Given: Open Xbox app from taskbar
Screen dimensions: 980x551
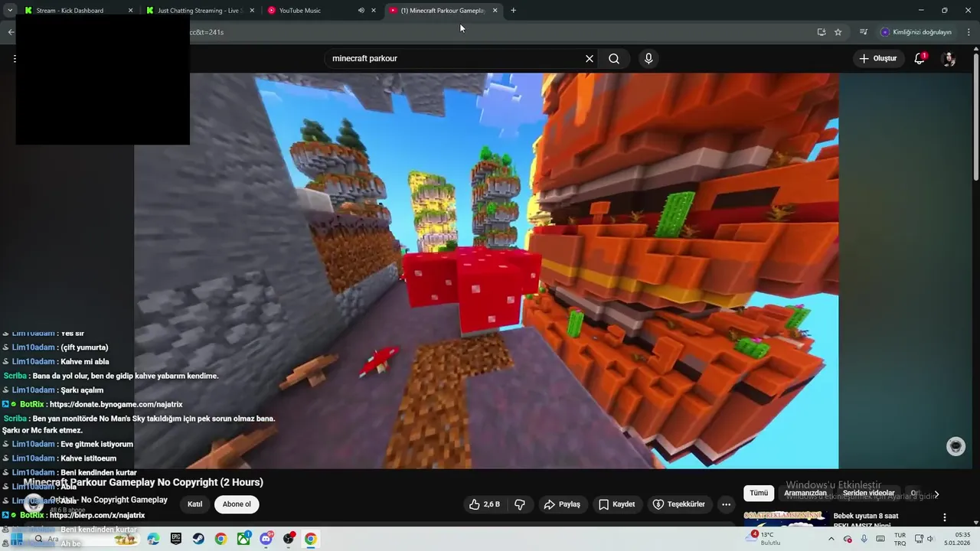Looking at the screenshot, I should point(243,539).
